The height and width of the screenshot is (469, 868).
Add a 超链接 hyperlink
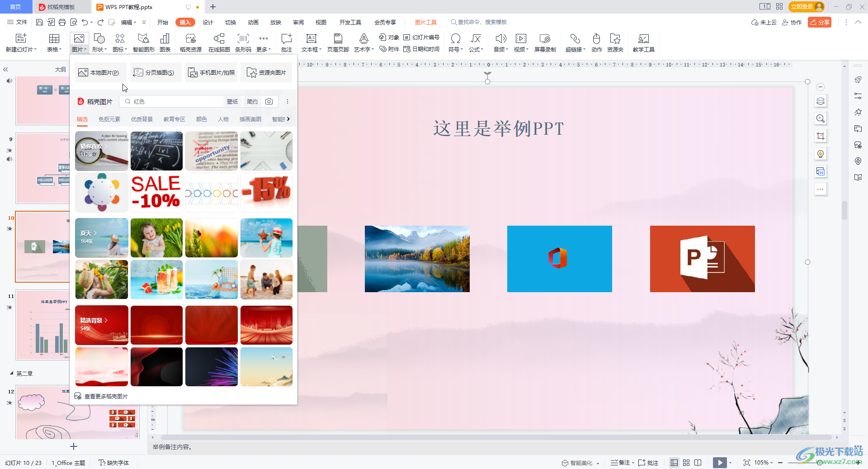point(576,43)
